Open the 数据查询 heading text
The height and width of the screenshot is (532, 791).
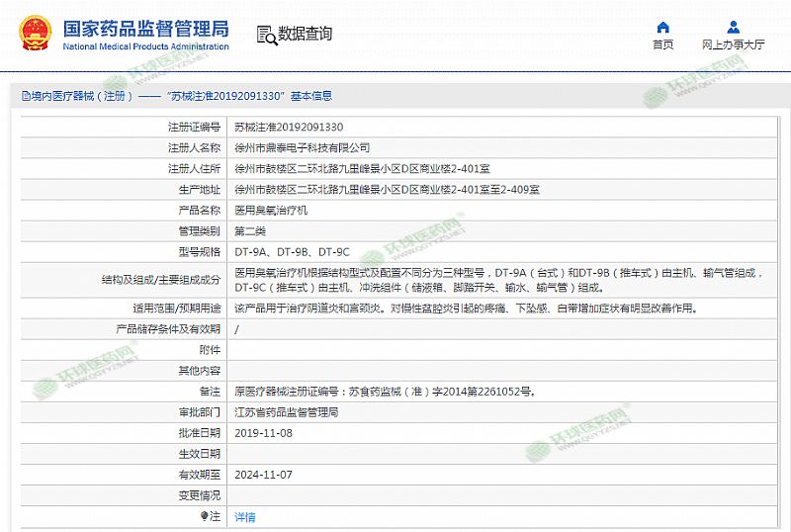(x=305, y=35)
